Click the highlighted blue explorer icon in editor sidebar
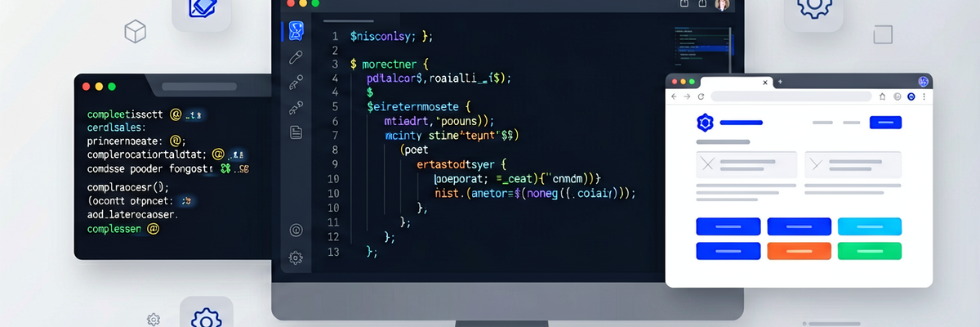980x327 pixels. click(296, 32)
